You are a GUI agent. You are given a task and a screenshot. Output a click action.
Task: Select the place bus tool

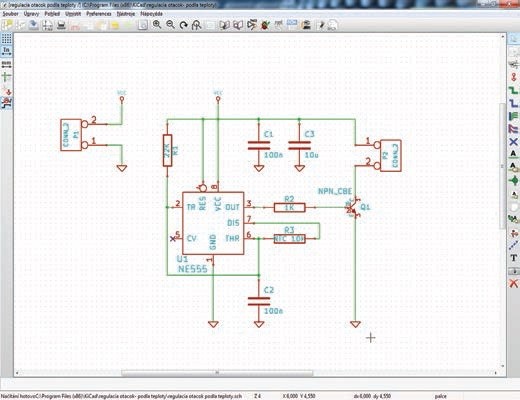tap(513, 103)
